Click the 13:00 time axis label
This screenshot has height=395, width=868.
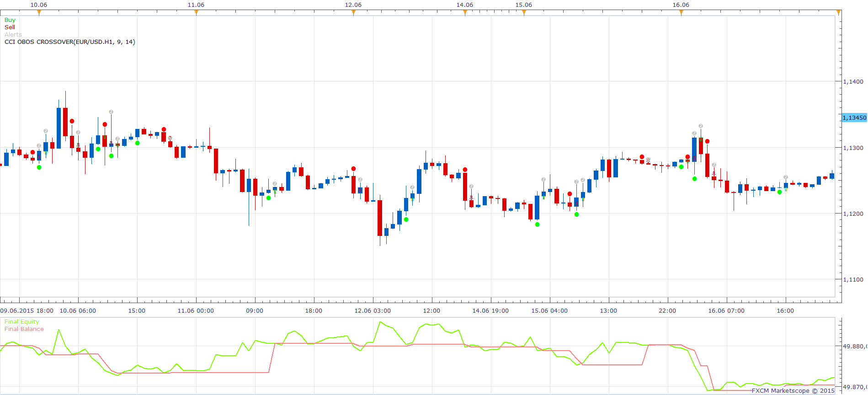point(608,311)
